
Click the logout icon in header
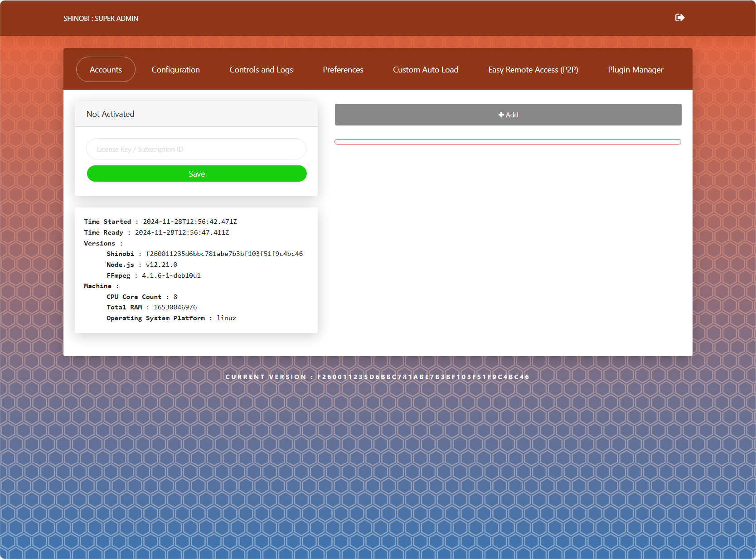(680, 18)
